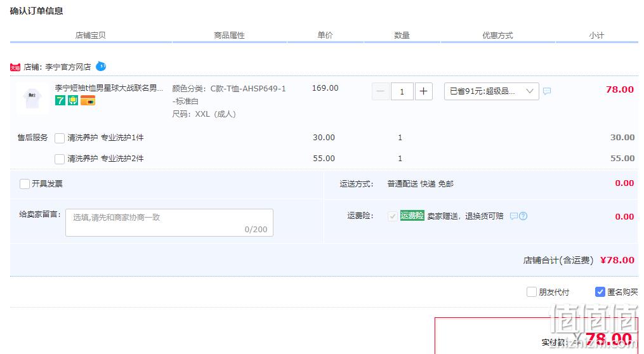This screenshot has width=644, height=354.
Task: Open the T-shirt product thumbnail
Action: click(x=32, y=98)
